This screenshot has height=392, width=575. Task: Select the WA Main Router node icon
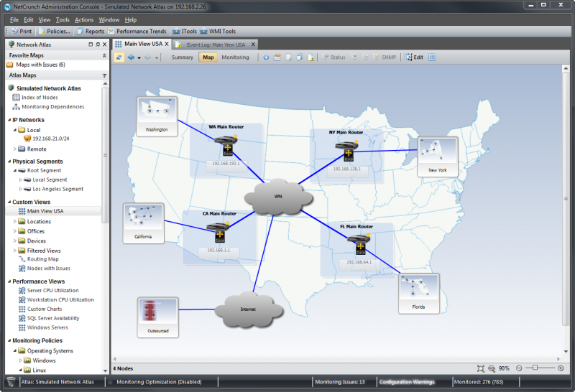click(226, 146)
